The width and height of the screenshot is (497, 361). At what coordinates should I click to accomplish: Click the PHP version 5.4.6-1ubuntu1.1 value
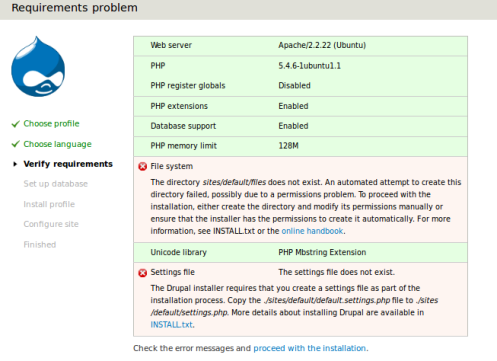[309, 66]
